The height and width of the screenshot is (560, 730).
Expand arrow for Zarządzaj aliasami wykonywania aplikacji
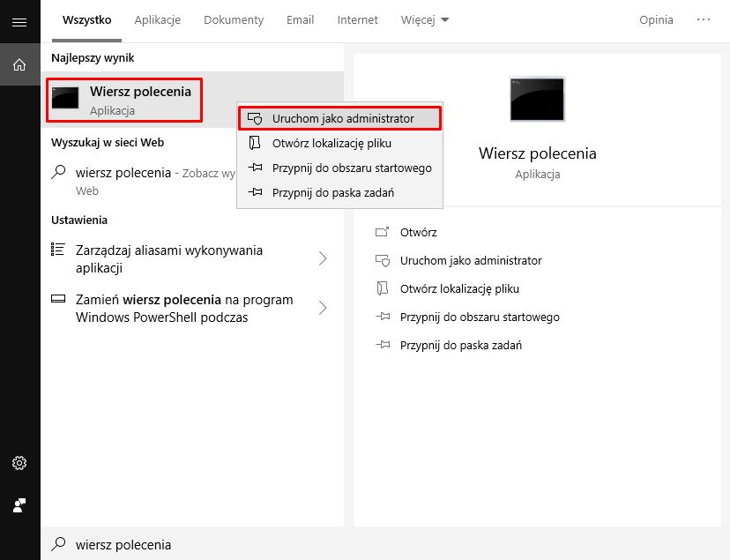[323, 258]
